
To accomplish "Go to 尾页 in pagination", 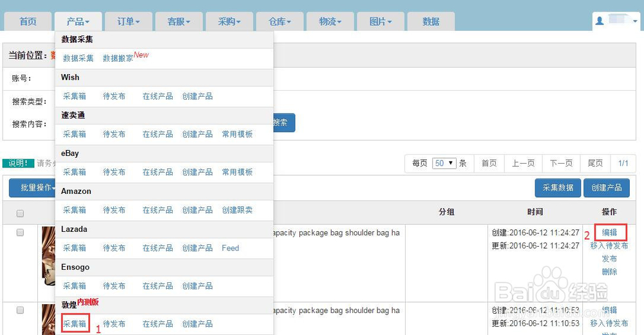I will [x=595, y=163].
